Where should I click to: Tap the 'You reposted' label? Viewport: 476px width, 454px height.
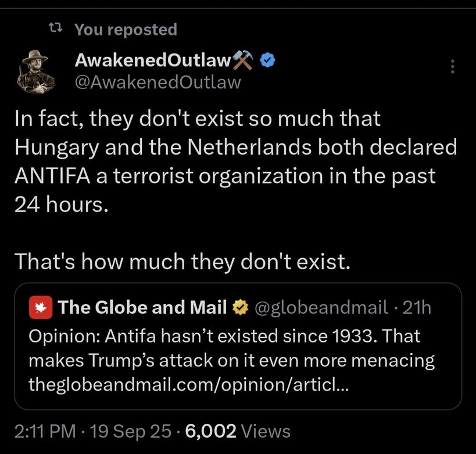click(126, 29)
